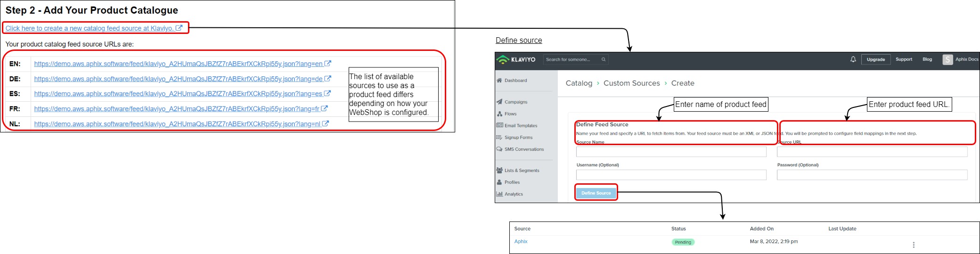
Task: Click the Upgrade button
Action: coord(875,59)
